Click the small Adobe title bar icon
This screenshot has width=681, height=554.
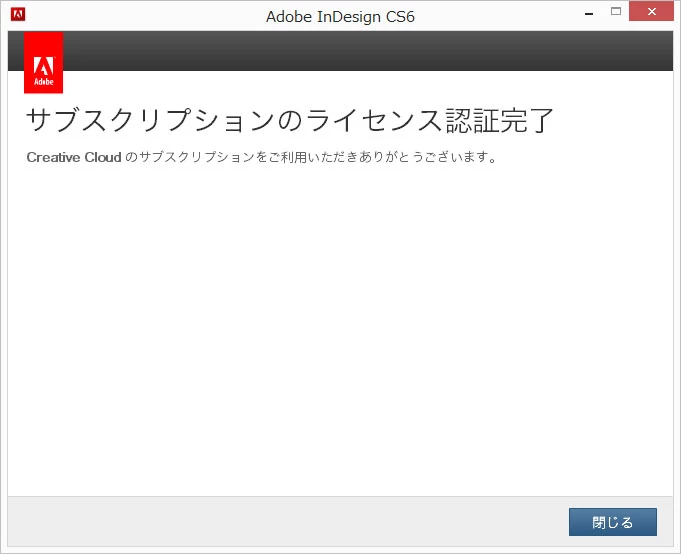[18, 14]
